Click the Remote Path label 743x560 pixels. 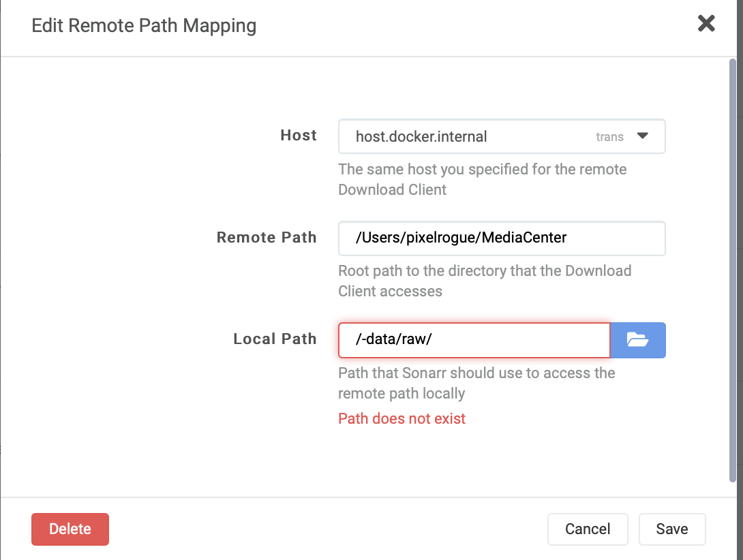coord(267,238)
